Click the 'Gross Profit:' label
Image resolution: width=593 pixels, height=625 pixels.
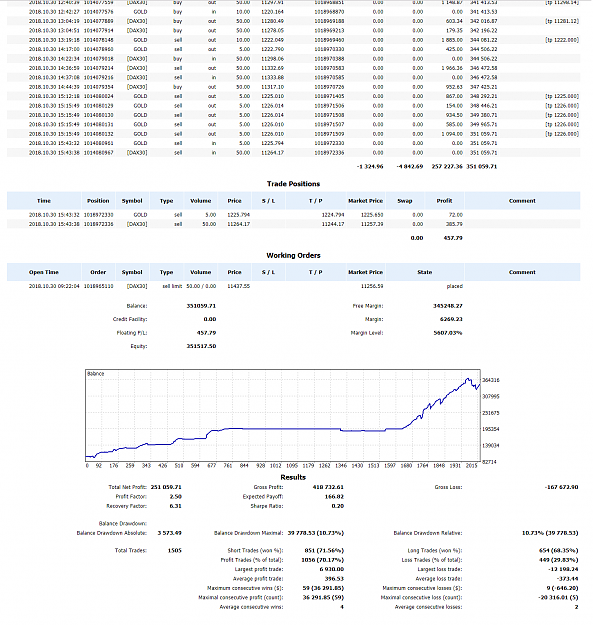[268, 487]
